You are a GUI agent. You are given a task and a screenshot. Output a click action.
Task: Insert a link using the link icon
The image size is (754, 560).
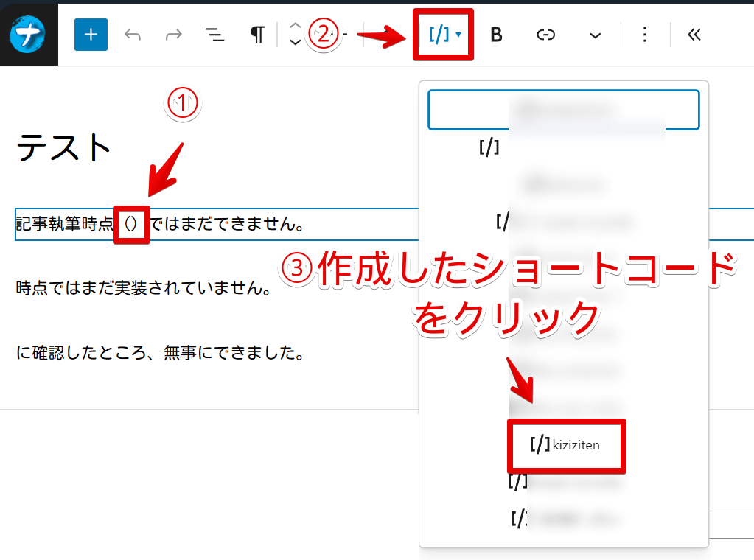(546, 35)
